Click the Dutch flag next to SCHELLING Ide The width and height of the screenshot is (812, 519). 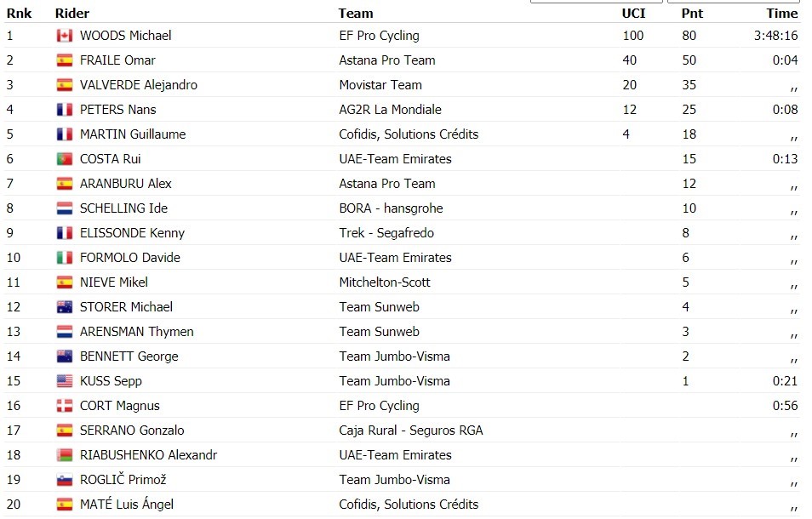click(x=64, y=208)
